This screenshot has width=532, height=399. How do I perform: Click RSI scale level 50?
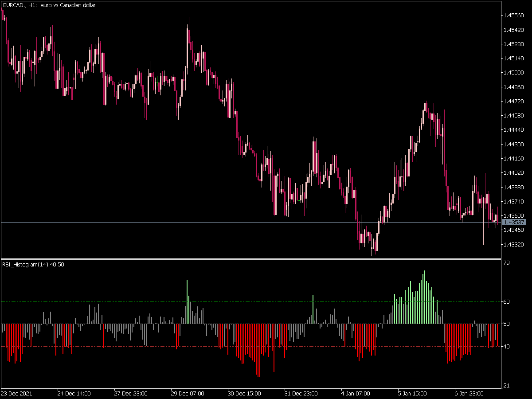pyautogui.click(x=507, y=324)
